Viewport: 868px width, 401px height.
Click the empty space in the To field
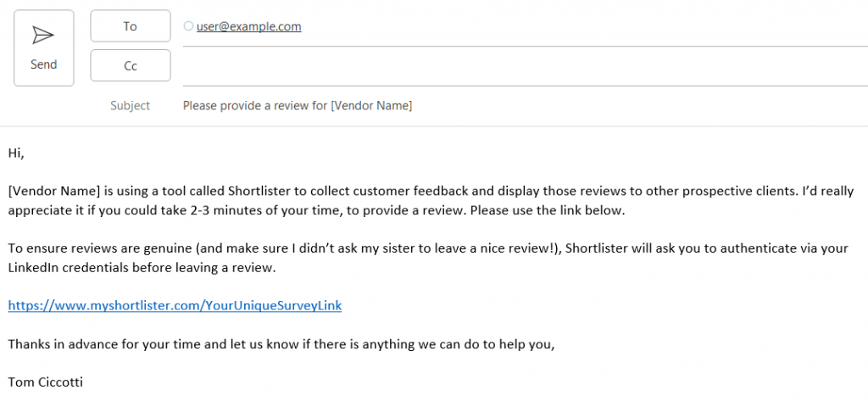coord(551,27)
